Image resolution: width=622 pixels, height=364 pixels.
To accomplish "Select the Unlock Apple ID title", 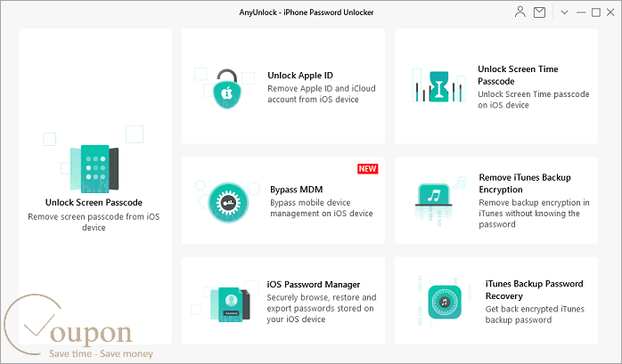I will 300,76.
